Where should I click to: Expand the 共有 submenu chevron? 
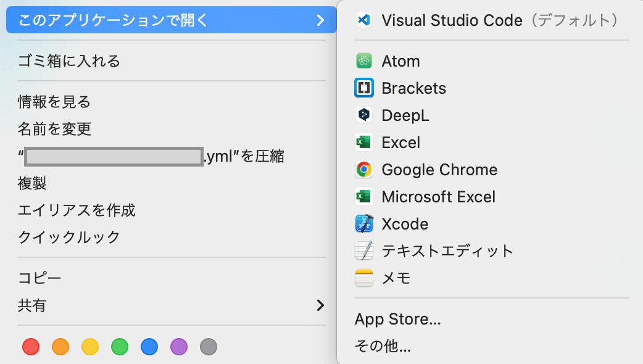(x=320, y=305)
